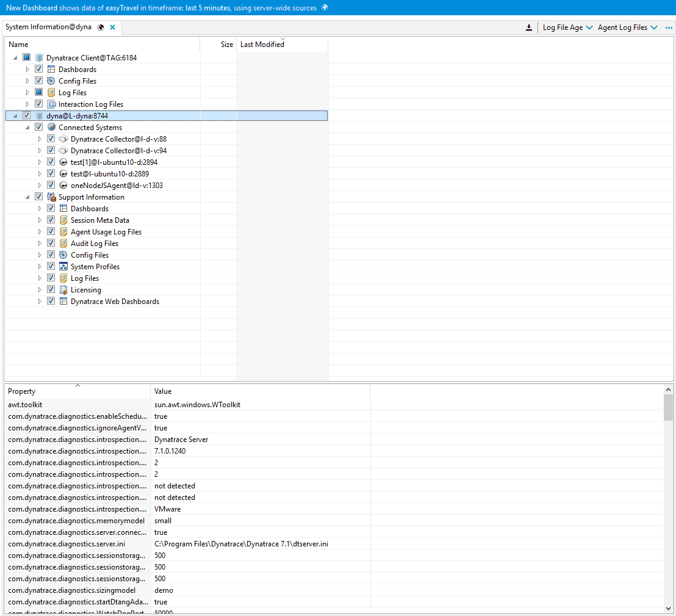Open the Agent Log Files dropdown
This screenshot has width=676, height=616.
627,27
